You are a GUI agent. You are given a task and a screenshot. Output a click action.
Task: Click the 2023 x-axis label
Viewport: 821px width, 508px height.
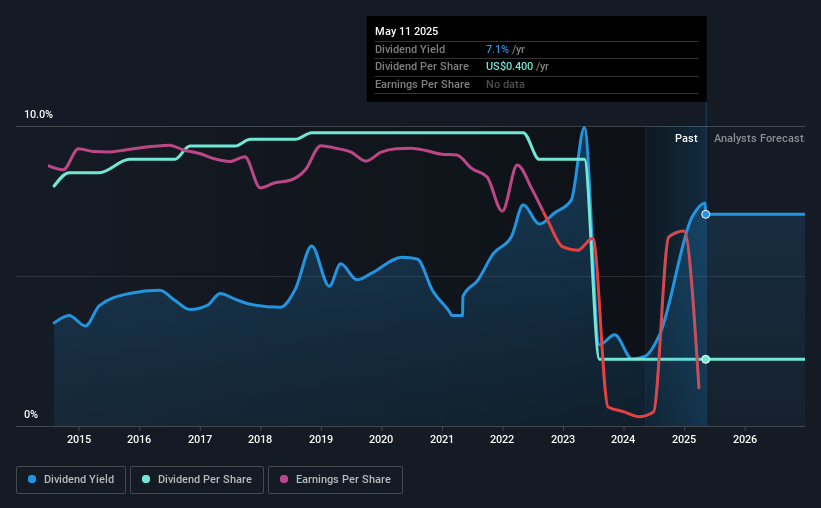coord(563,439)
